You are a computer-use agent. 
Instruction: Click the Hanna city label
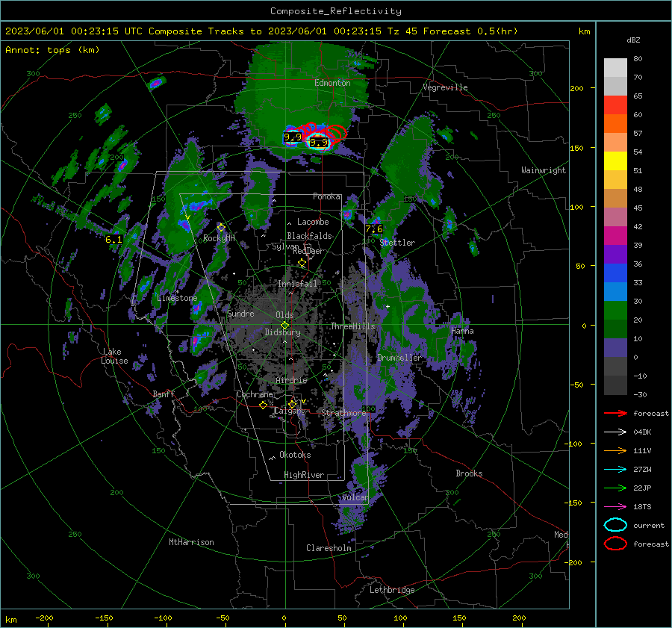(462, 331)
